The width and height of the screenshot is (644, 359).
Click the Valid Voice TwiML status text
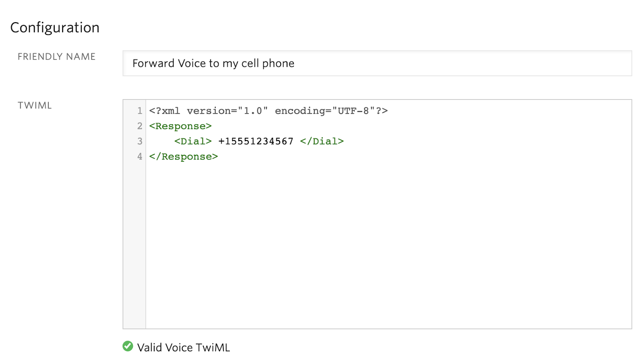click(184, 347)
